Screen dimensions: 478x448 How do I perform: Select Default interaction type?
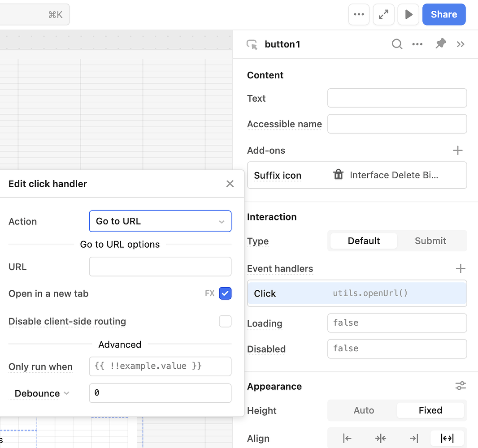coord(364,241)
